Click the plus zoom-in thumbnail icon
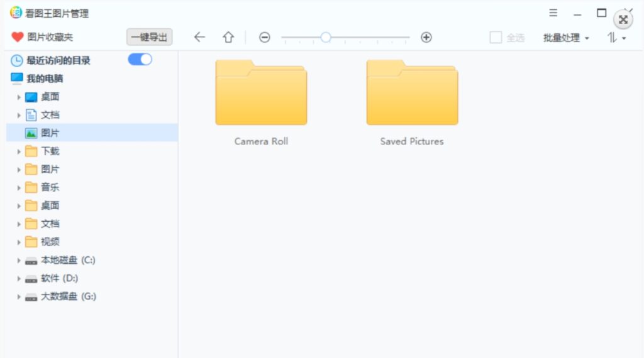Image resolution: width=644 pixels, height=358 pixels. 426,38
